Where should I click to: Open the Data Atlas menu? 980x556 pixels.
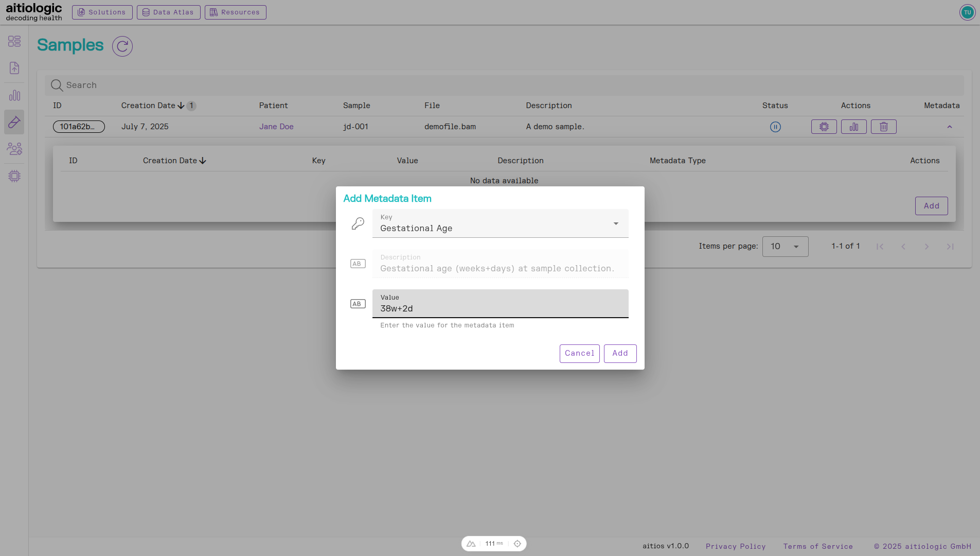(x=168, y=12)
